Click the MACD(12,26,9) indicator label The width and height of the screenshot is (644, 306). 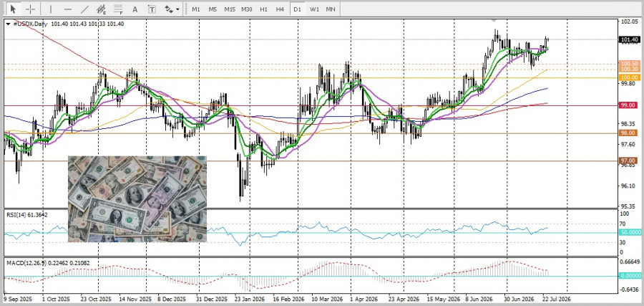click(47, 262)
